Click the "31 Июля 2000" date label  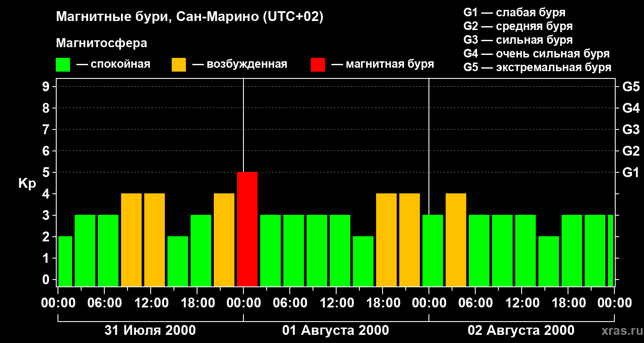point(150,330)
